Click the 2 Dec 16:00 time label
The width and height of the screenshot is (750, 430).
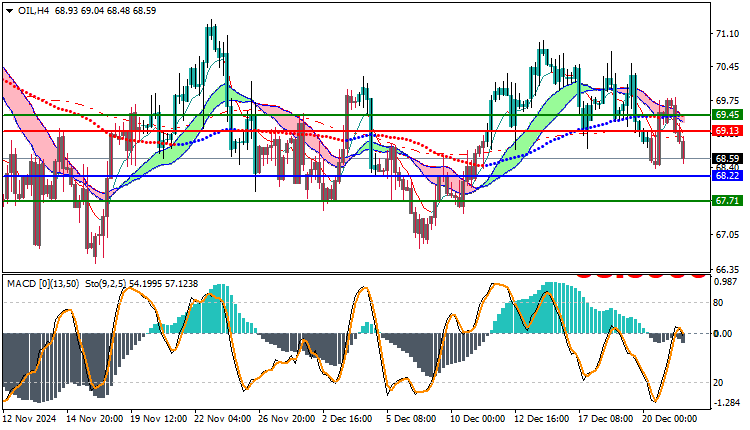click(347, 419)
